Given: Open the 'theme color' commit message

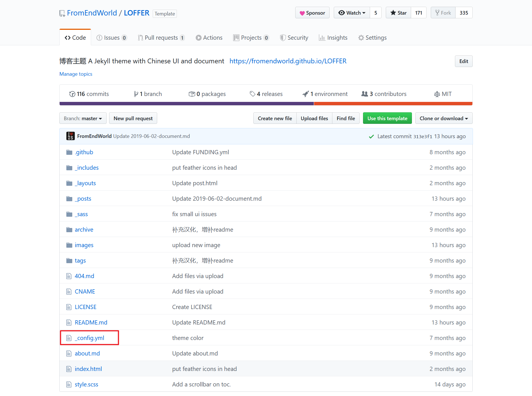Looking at the screenshot, I should (x=188, y=338).
